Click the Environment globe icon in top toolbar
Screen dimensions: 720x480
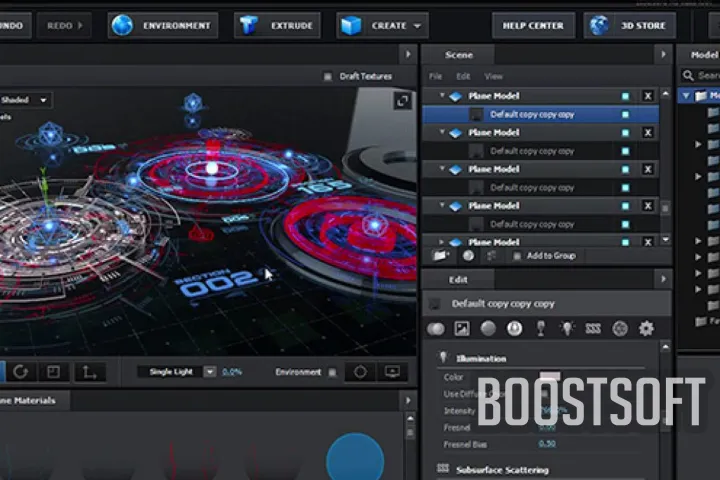point(122,25)
